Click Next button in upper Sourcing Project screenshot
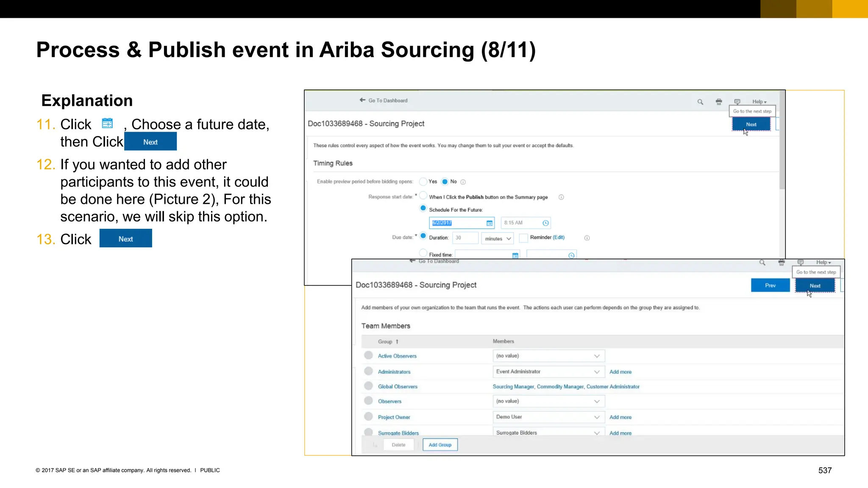Screen dimensions: 868x488 pyautogui.click(x=751, y=125)
